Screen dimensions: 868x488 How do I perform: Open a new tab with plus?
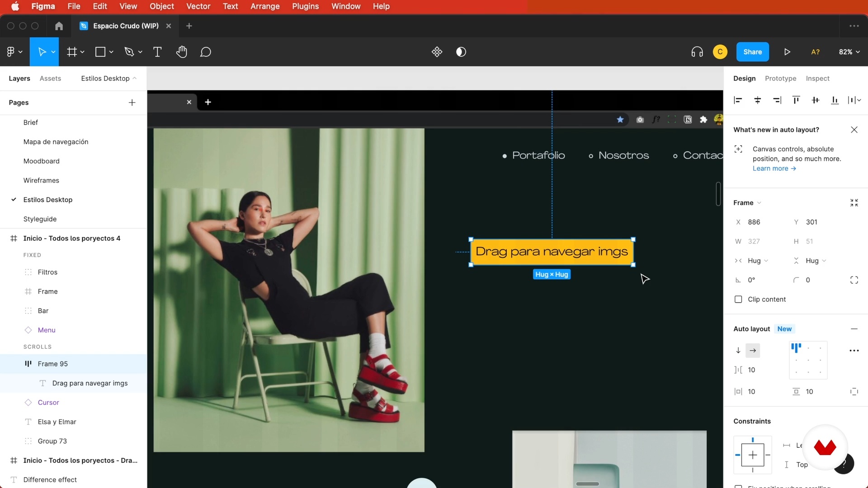tap(189, 26)
